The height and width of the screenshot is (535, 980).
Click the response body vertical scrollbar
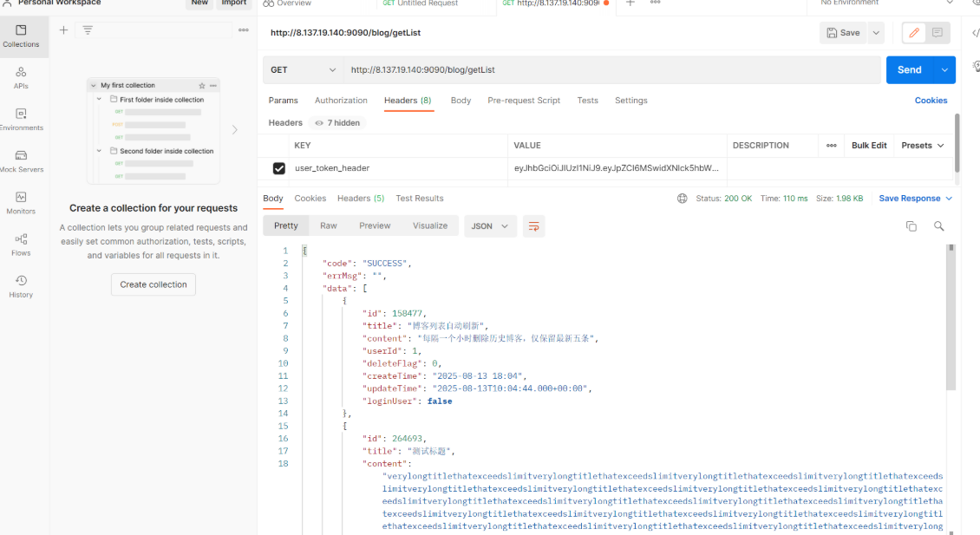951,317
